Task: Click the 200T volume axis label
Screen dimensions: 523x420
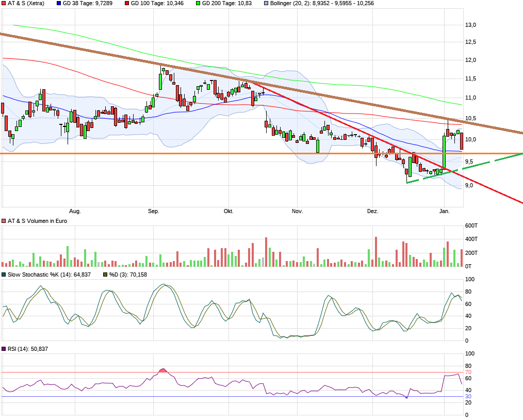Action: [x=471, y=253]
